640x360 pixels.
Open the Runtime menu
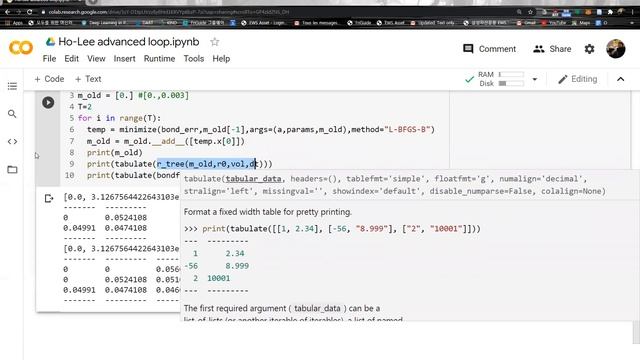159,59
